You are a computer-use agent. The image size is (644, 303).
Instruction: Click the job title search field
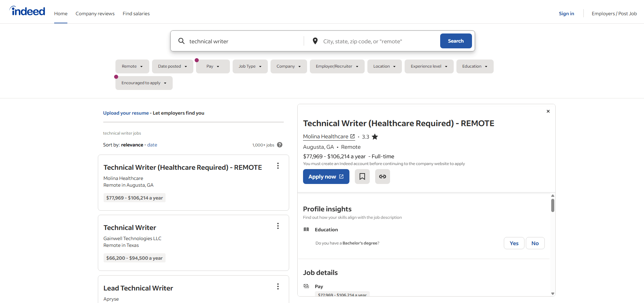pyautogui.click(x=244, y=41)
